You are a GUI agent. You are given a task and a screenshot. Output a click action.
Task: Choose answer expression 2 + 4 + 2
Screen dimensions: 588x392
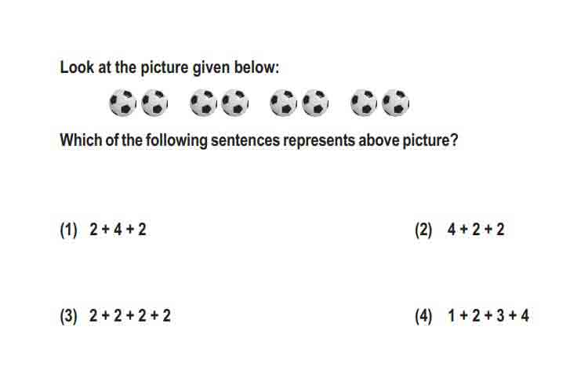[x=118, y=229]
